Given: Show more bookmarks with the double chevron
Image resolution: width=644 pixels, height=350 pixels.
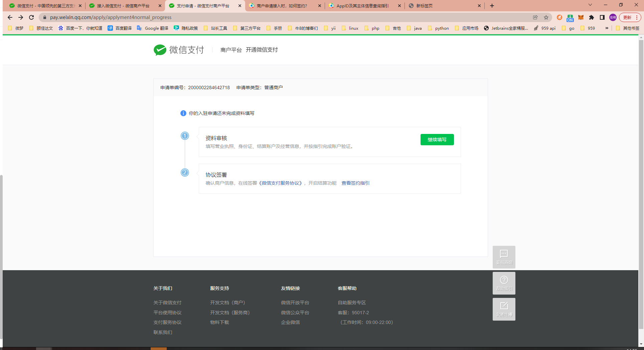Looking at the screenshot, I should (607, 28).
